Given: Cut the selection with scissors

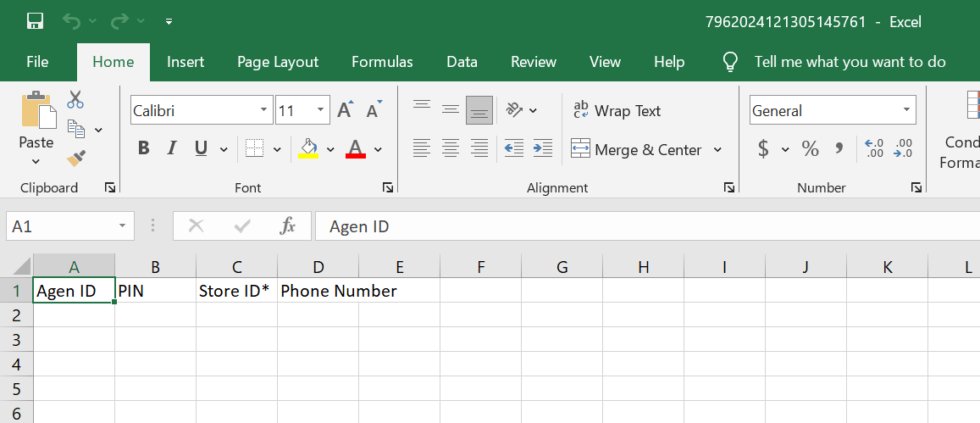Looking at the screenshot, I should click(x=75, y=99).
